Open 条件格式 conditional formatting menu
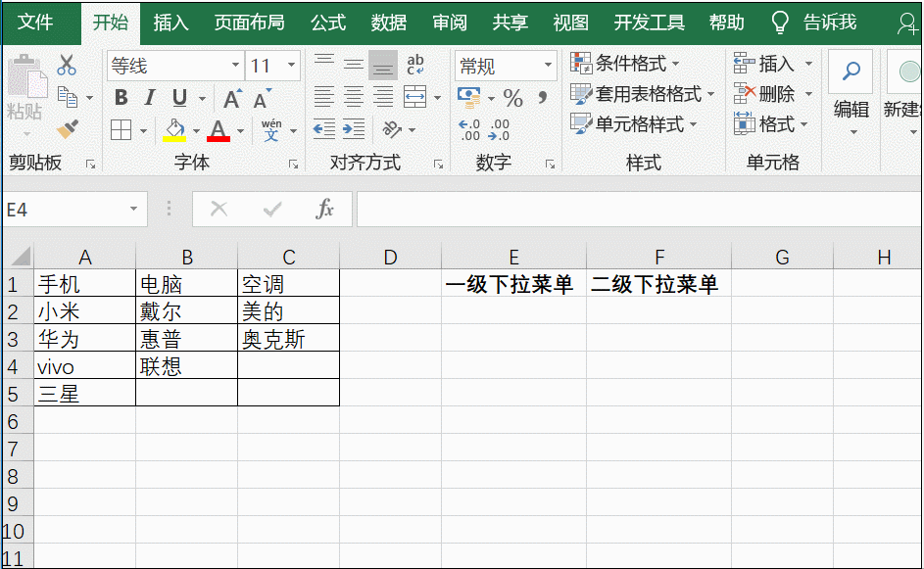Screen dimensions: 924x569 624,63
